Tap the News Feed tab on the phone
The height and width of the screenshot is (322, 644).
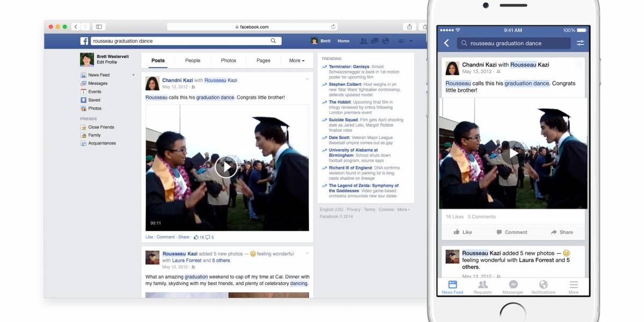(x=452, y=287)
